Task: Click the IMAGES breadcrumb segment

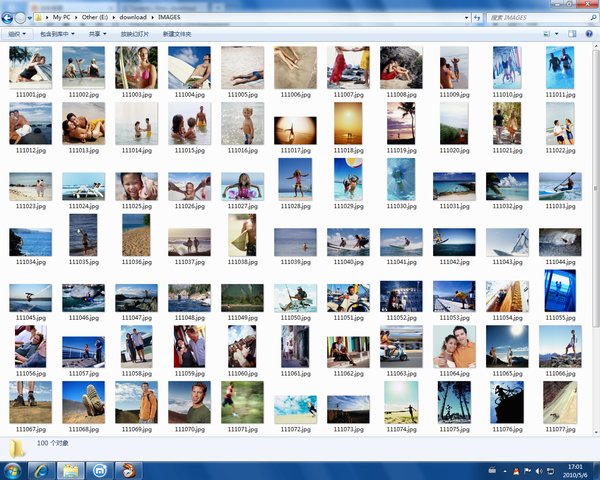Action: point(169,17)
